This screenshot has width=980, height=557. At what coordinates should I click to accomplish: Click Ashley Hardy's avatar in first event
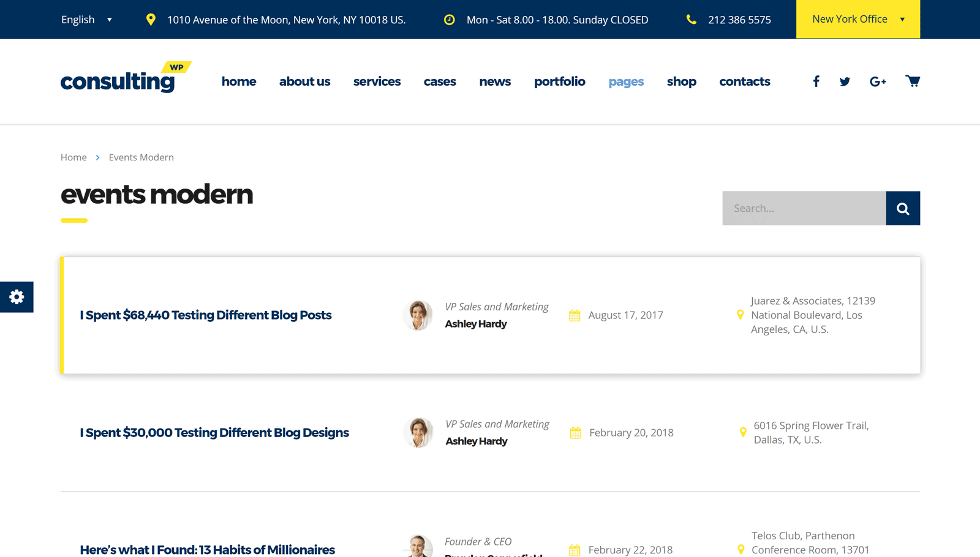(418, 315)
